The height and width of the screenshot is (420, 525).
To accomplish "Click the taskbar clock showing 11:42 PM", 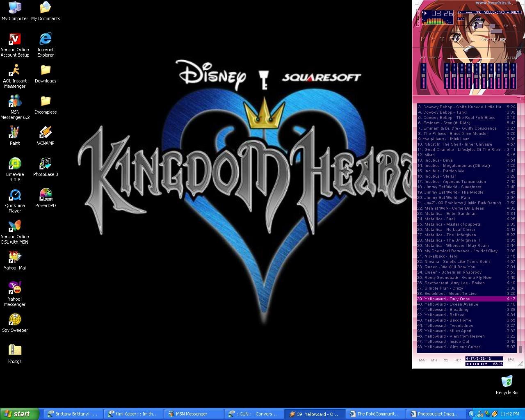I will coord(510,414).
